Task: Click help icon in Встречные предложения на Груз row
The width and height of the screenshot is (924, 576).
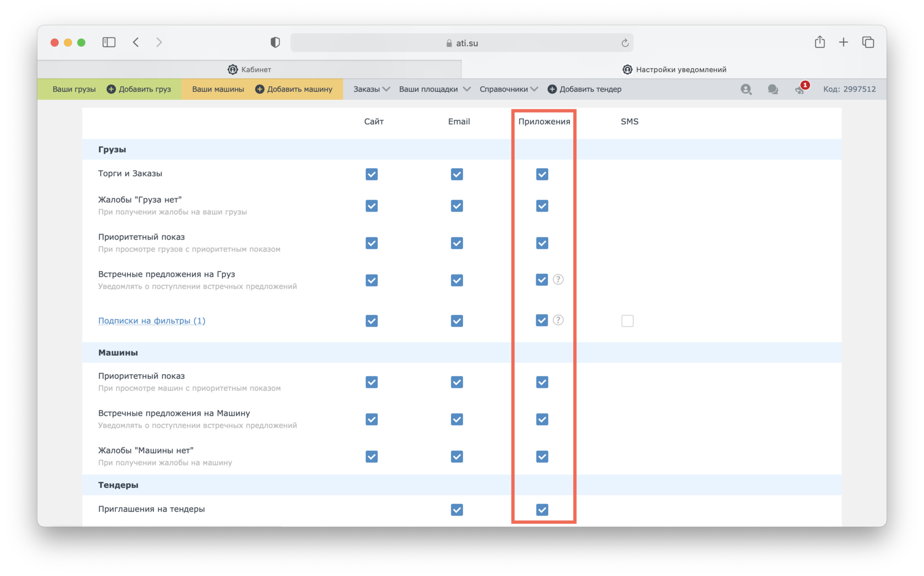Action: (558, 280)
